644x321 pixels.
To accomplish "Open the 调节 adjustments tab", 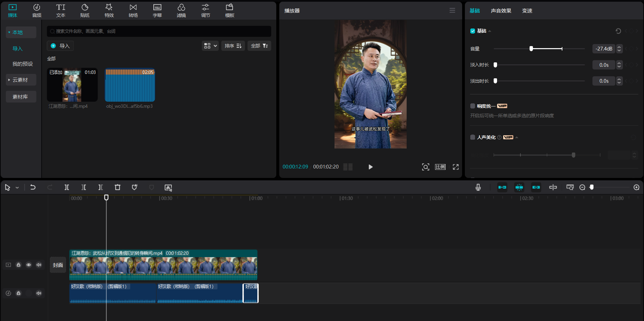I will [x=206, y=11].
